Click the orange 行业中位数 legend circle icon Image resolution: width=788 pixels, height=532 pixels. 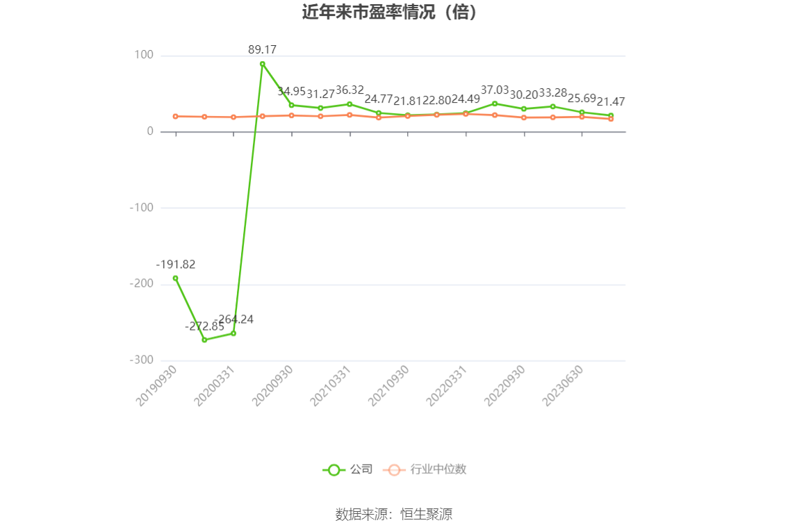point(394,470)
